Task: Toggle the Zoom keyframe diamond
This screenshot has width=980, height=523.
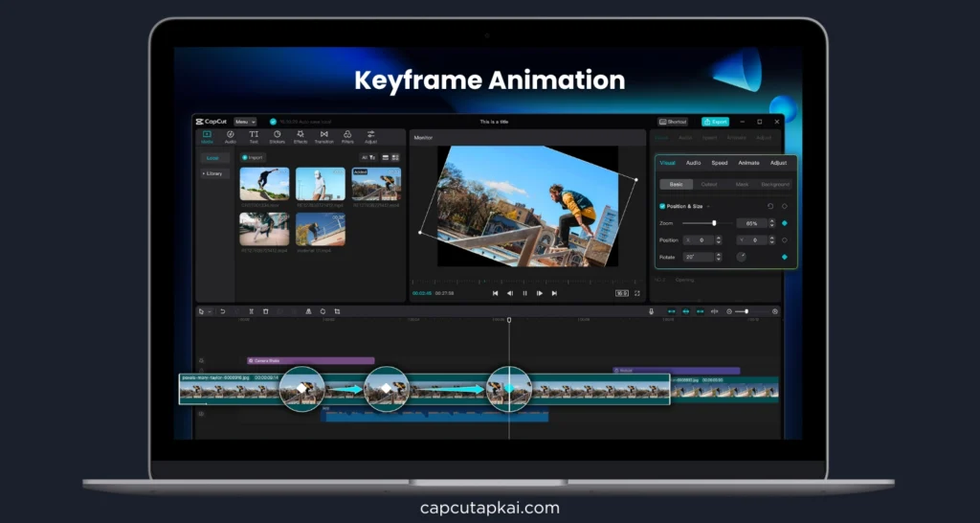Action: (x=785, y=223)
